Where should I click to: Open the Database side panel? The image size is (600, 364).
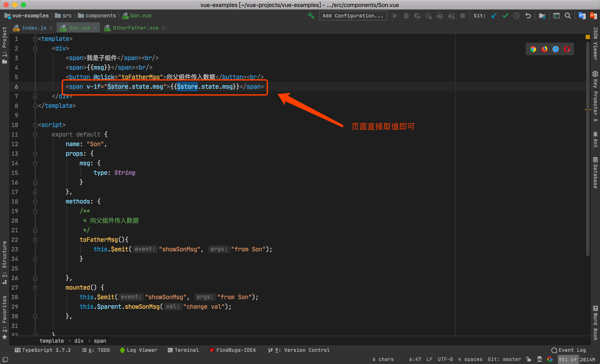click(595, 173)
